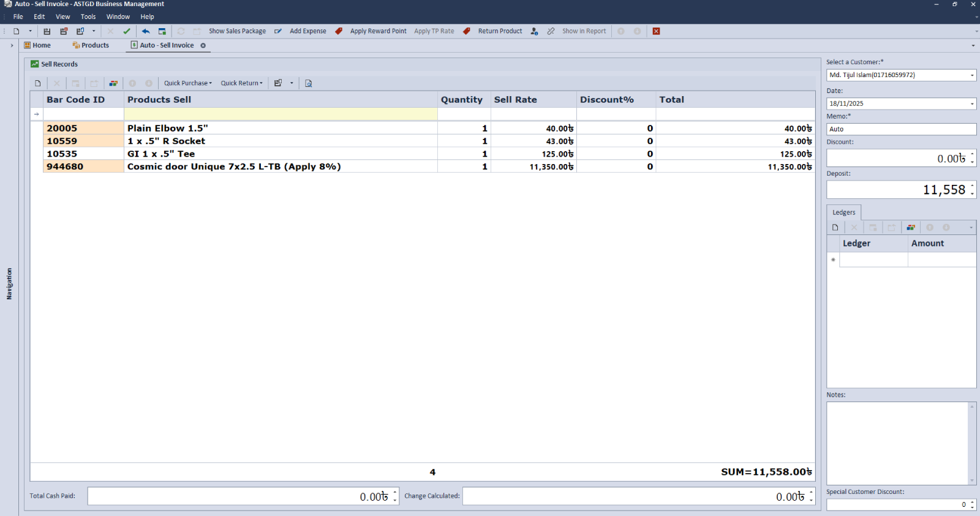The width and height of the screenshot is (980, 516).
Task: Click bar code cell 10535
Action: 83,154
